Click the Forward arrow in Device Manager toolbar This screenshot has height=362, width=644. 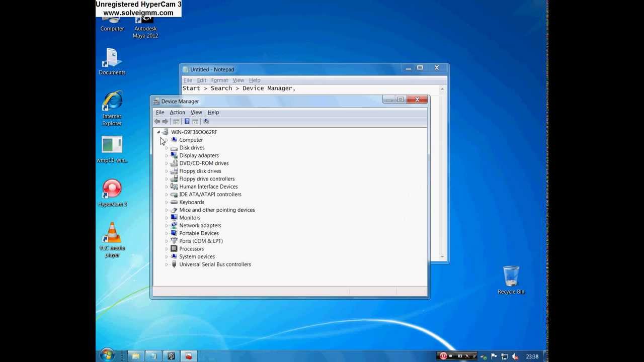pos(165,121)
